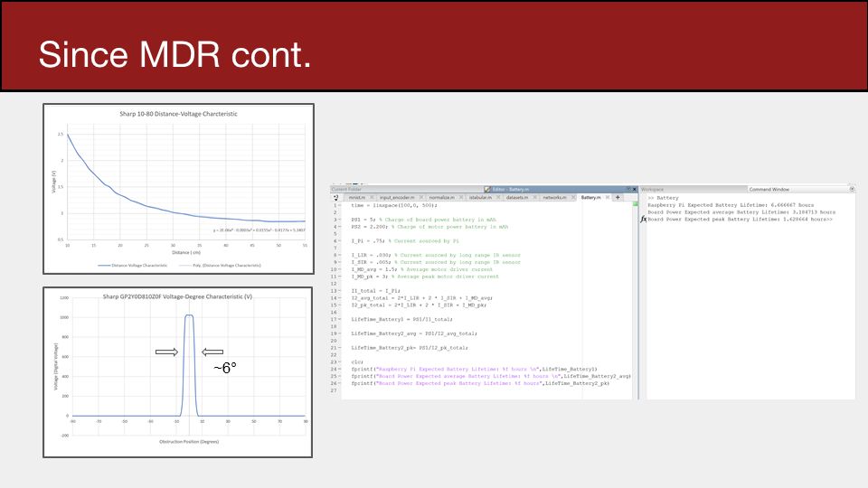The height and width of the screenshot is (488, 868).
Task: Select the Sharp GP2Y0D810Z0F Voltage-Degree chart
Action: pos(178,372)
